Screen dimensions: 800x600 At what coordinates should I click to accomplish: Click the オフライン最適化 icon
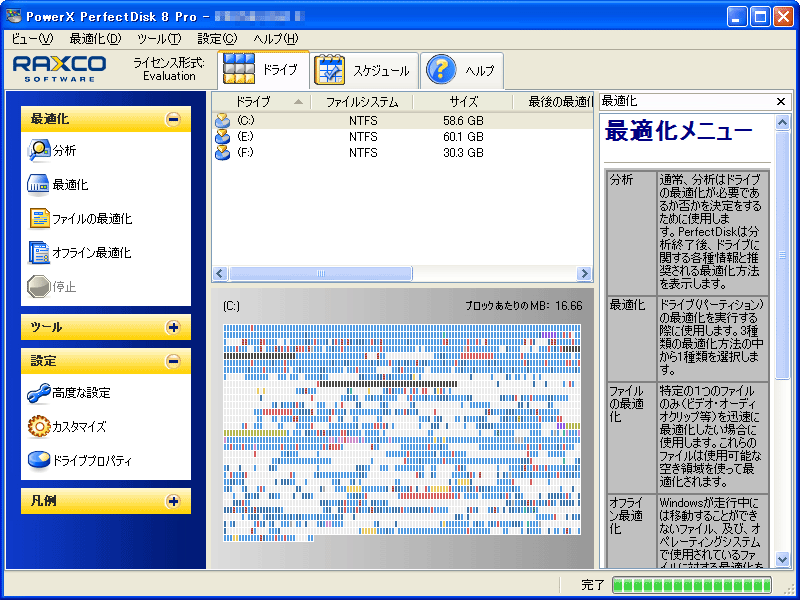(39, 253)
